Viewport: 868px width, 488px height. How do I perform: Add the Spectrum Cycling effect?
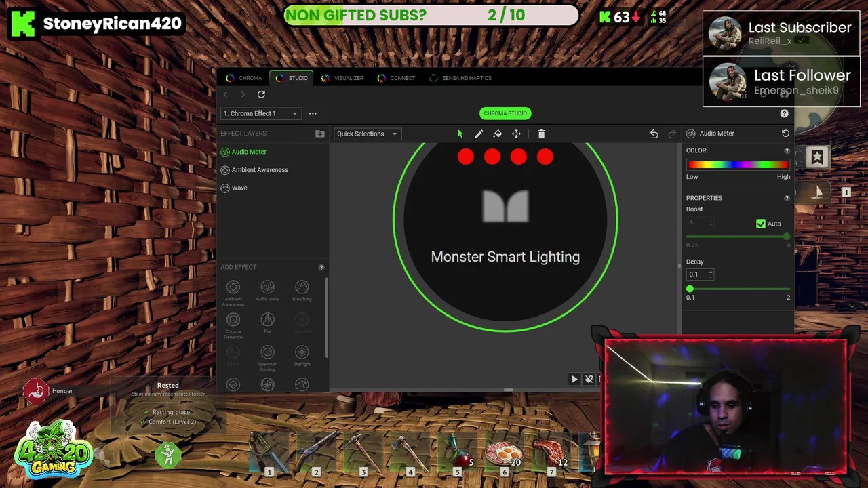click(x=267, y=358)
